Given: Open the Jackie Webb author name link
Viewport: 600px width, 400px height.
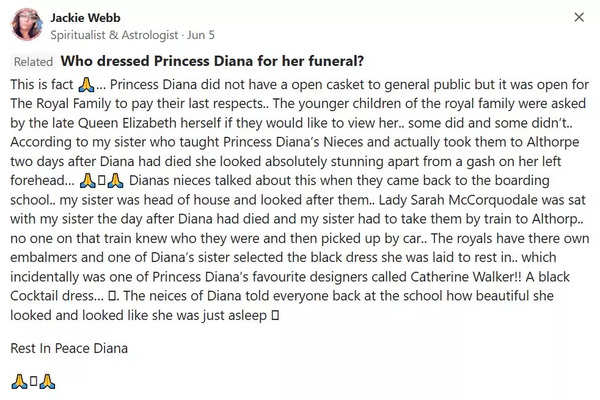Looking at the screenshot, I should [x=85, y=18].
